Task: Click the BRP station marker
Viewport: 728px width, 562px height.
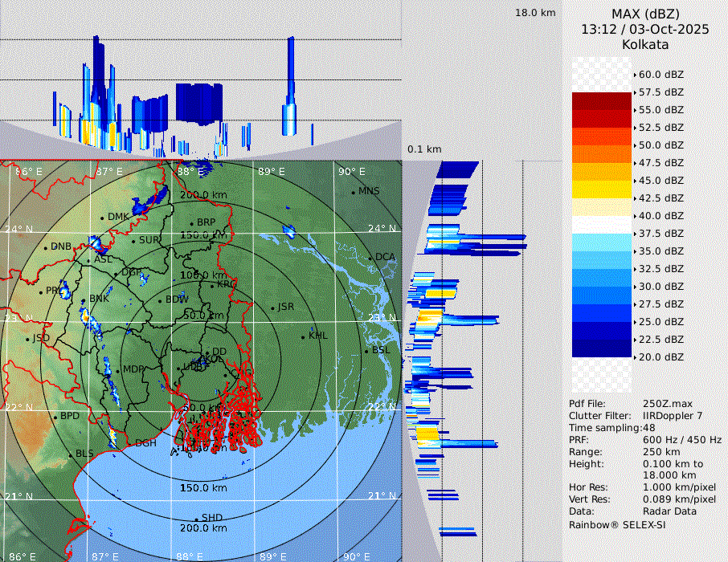Action: pyautogui.click(x=192, y=223)
